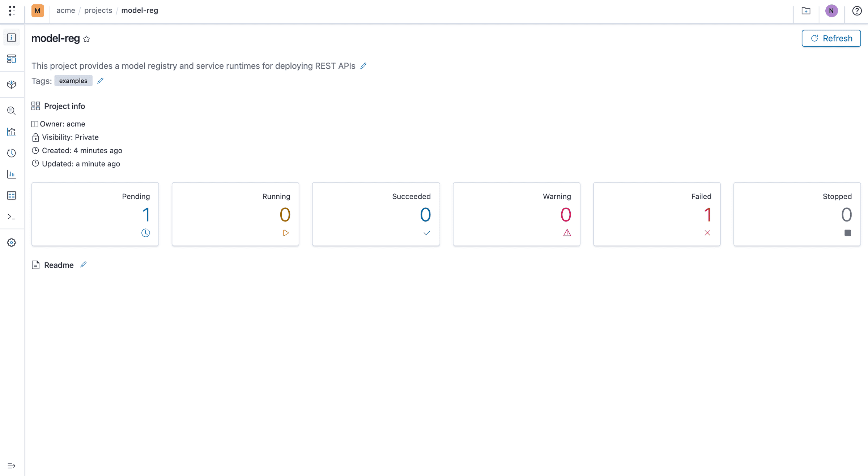Open run history via the clock icon

[x=12, y=153]
